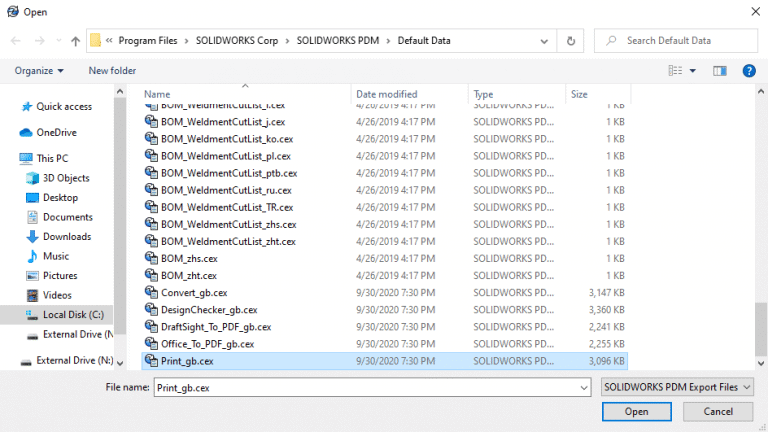Select Convert_gb.cex file icon
Viewport: 768px width, 432px height.
pos(151,292)
